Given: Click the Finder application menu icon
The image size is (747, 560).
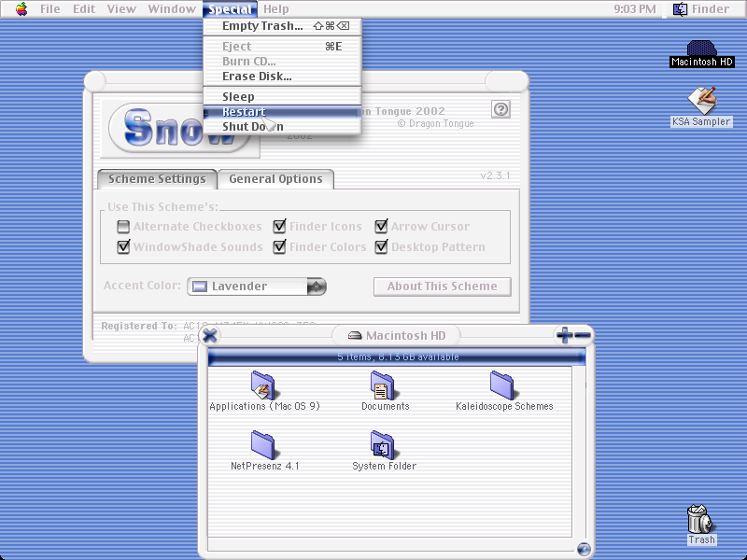Looking at the screenshot, I should click(x=680, y=9).
